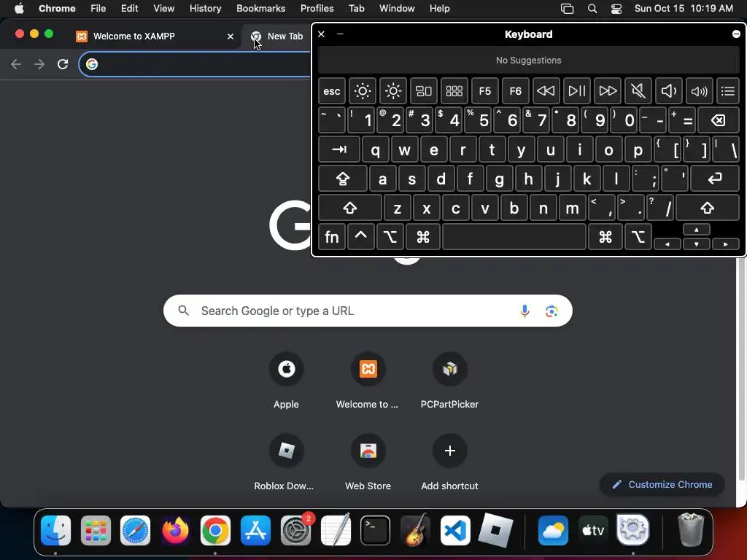Image resolution: width=747 pixels, height=560 pixels.
Task: Click the Add shortcut plus button
Action: 449,451
